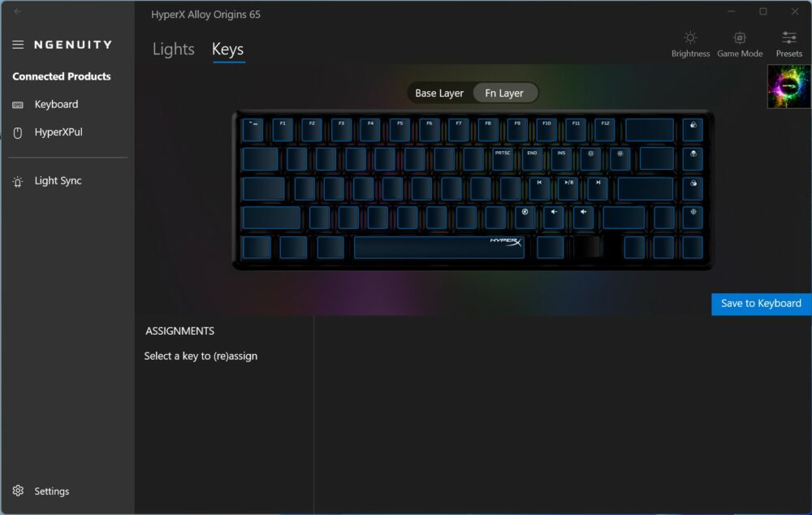Viewport: 812px width, 515px height.
Task: Toggle Game Mode from the toolbar
Action: [740, 44]
